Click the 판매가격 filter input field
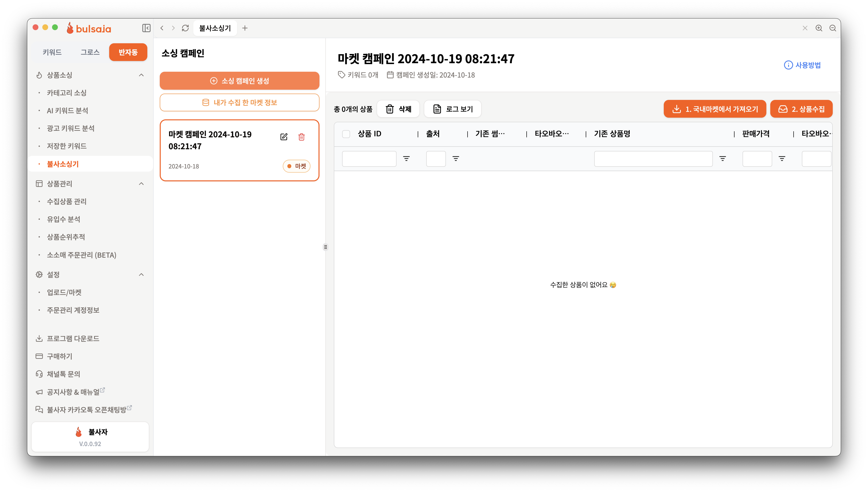 757,159
